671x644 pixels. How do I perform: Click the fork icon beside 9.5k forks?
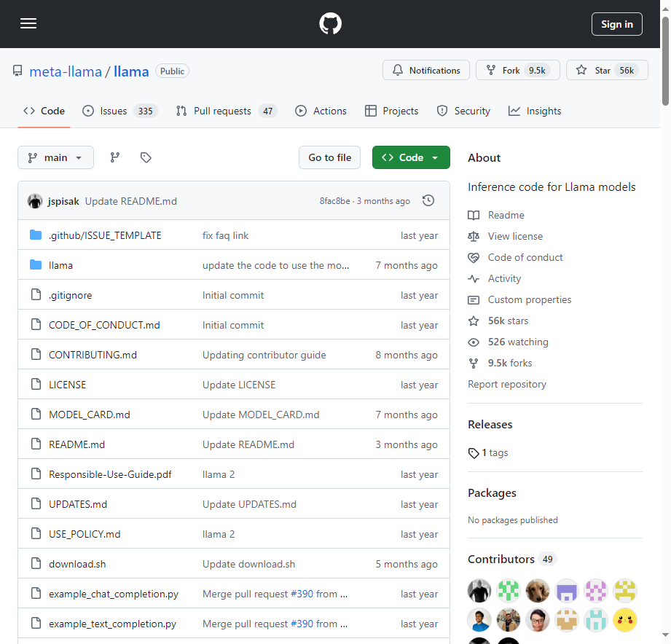point(474,364)
